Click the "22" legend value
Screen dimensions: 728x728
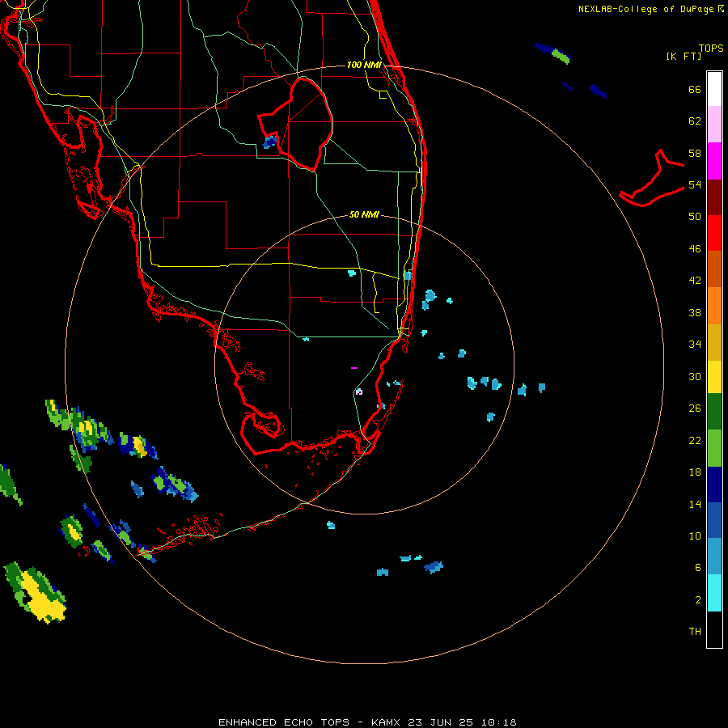(695, 440)
